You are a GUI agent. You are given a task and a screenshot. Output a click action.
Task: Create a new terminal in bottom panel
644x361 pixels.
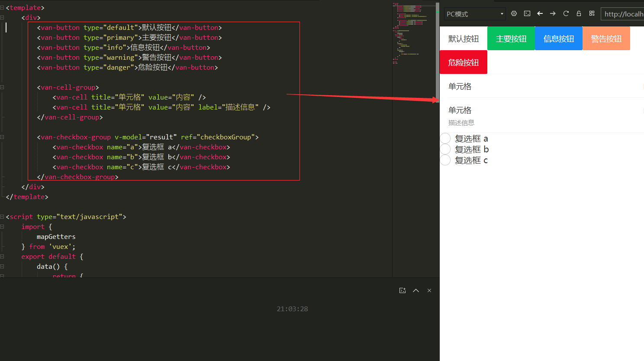point(402,290)
